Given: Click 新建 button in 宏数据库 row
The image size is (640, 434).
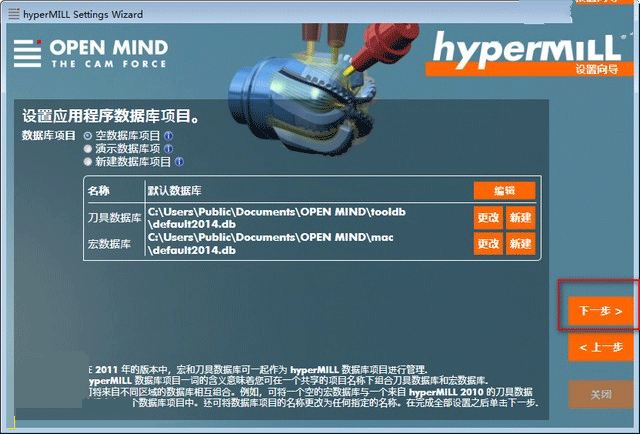Looking at the screenshot, I should coord(520,244).
